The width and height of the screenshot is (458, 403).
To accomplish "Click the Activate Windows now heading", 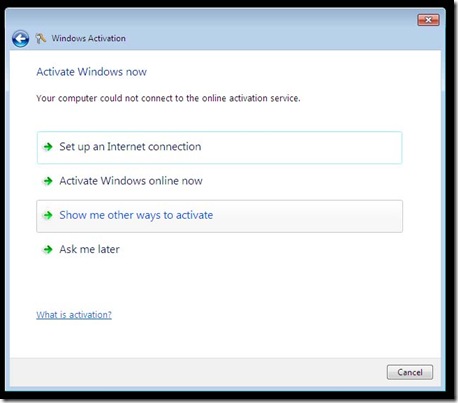I will (x=92, y=72).
